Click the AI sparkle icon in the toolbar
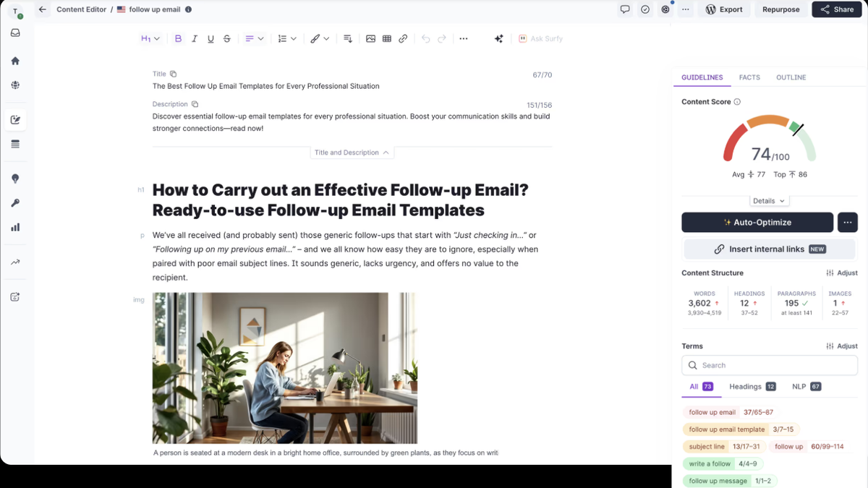The image size is (868, 488). 498,38
